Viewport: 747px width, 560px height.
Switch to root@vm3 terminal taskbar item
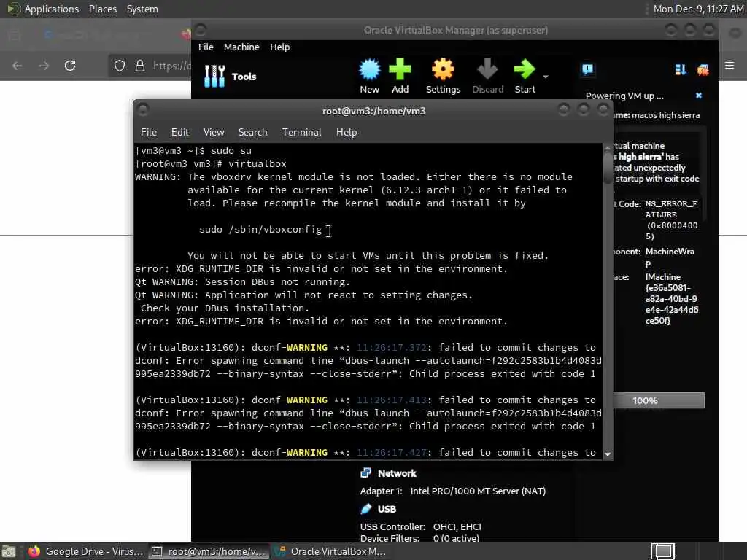(x=208, y=551)
